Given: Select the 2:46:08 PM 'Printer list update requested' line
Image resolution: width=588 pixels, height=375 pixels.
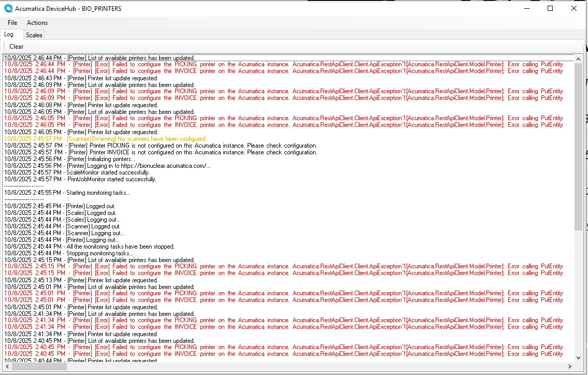Looking at the screenshot, I should 81,105.
